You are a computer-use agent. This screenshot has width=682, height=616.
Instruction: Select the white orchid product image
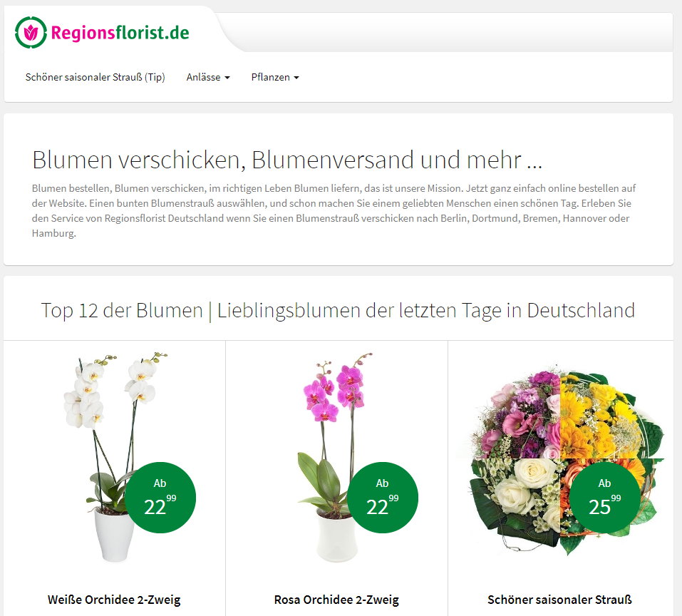115,457
